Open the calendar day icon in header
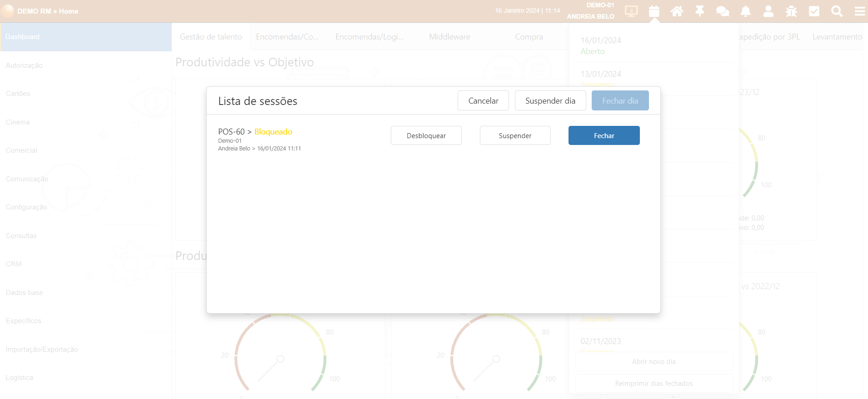The height and width of the screenshot is (399, 868). coord(654,11)
